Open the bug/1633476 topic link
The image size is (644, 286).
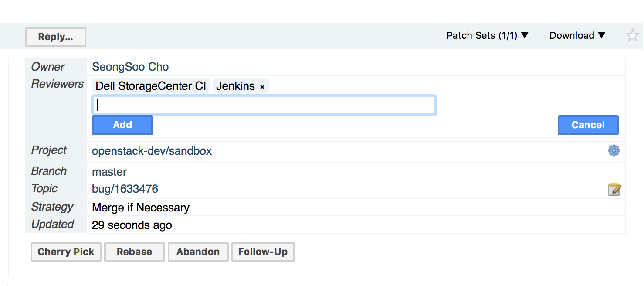coord(125,189)
